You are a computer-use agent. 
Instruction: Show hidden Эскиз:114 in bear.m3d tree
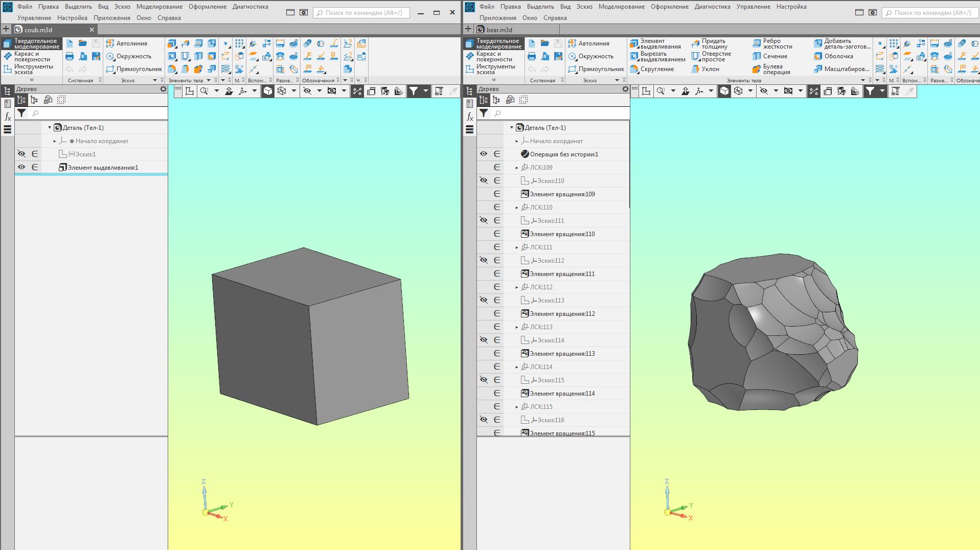click(x=484, y=340)
